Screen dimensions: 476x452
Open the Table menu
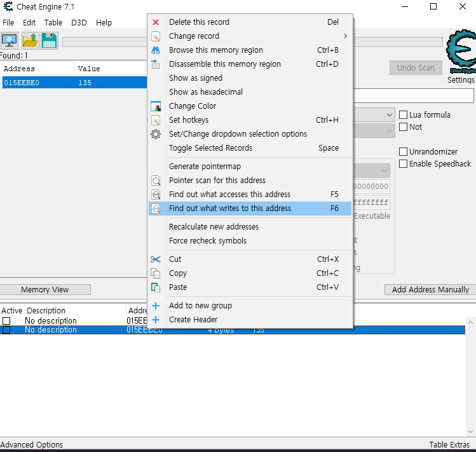pyautogui.click(x=53, y=23)
